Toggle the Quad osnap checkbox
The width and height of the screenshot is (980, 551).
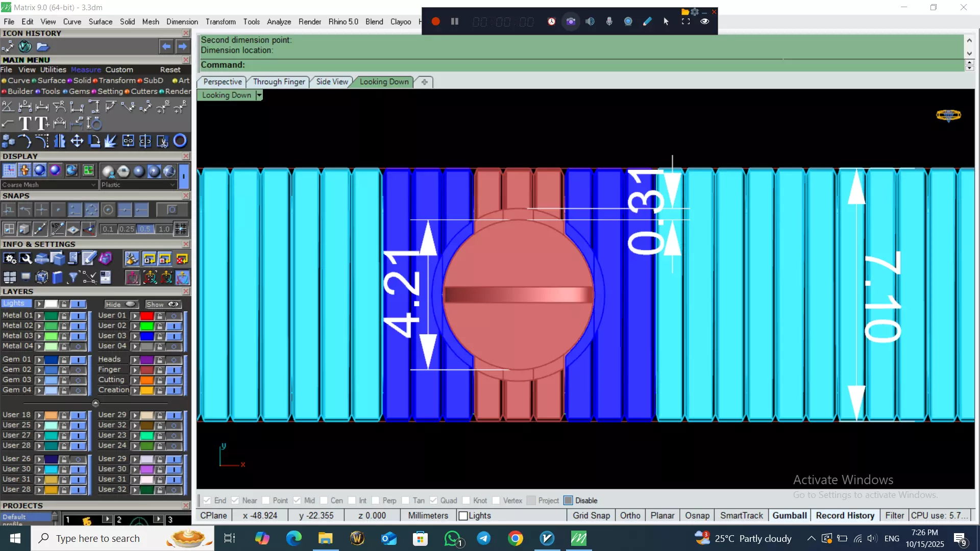(x=433, y=500)
